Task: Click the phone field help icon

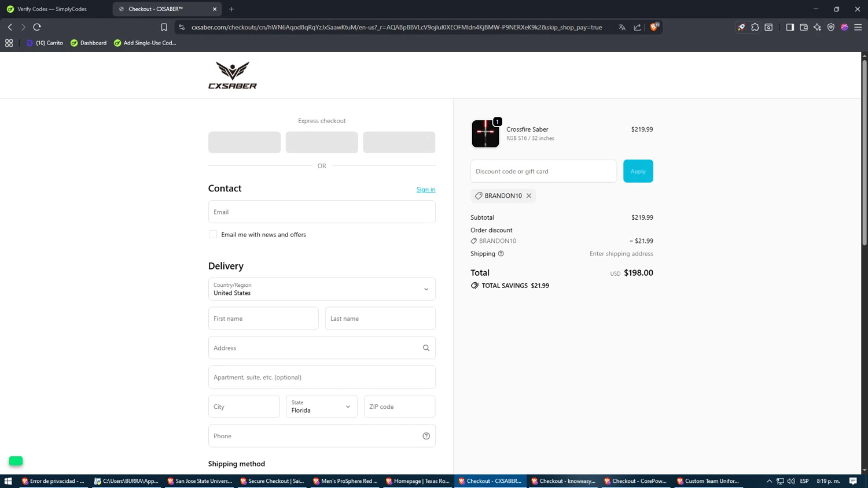Action: click(426, 436)
